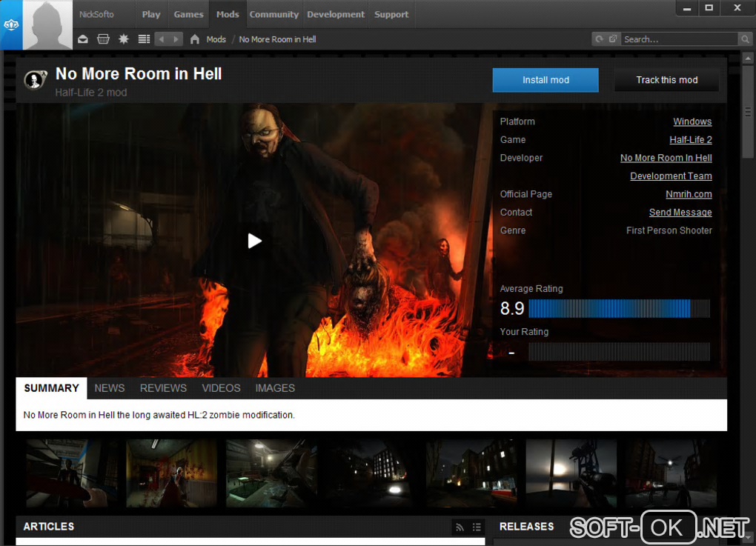Screen dimensions: 756x546
Task: Click the Mods breadcrumb link
Action: (x=216, y=39)
